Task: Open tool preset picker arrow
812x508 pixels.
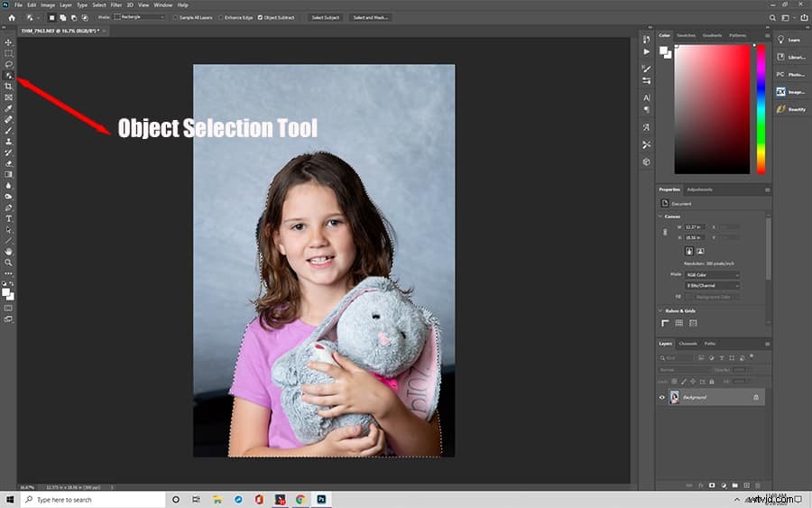Action: [38, 18]
